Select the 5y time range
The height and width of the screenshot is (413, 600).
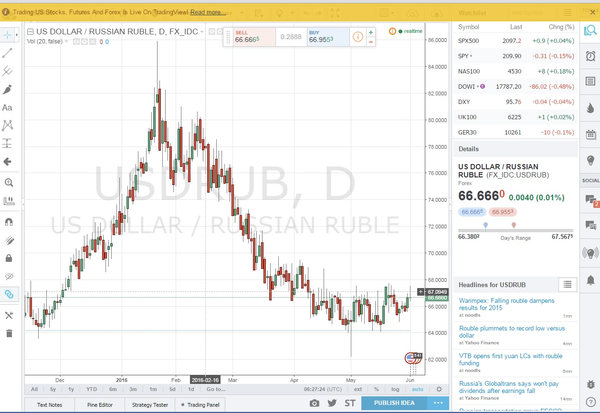[x=53, y=389]
